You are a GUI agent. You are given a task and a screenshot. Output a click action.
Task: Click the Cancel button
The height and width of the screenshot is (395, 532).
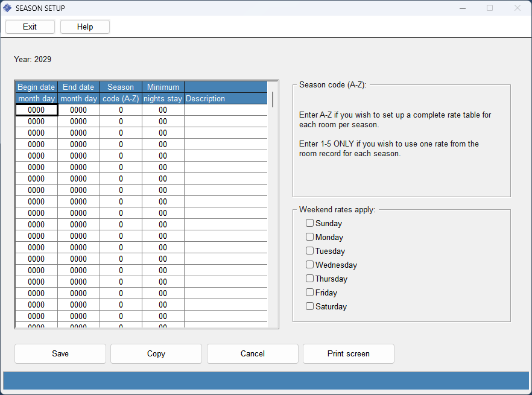point(252,354)
